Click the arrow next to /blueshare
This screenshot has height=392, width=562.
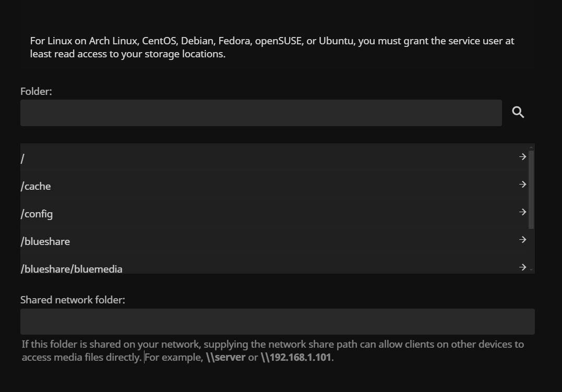[522, 240]
